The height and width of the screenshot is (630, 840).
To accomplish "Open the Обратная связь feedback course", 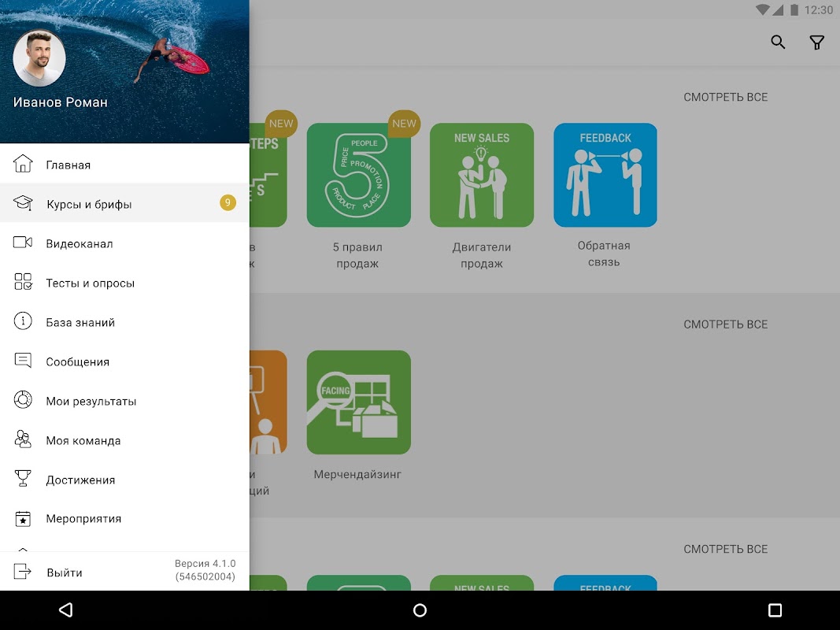I will [x=605, y=175].
